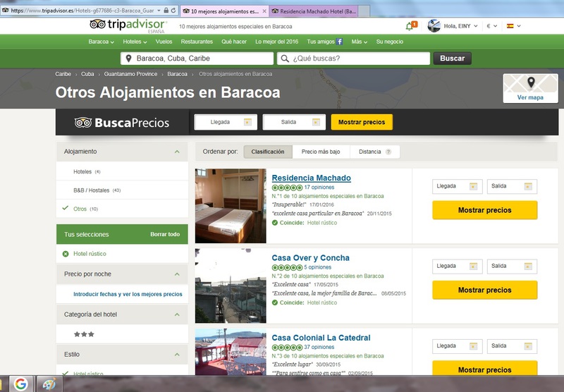Select the B&B / Hostales filter
The height and width of the screenshot is (392, 564).
(91, 190)
